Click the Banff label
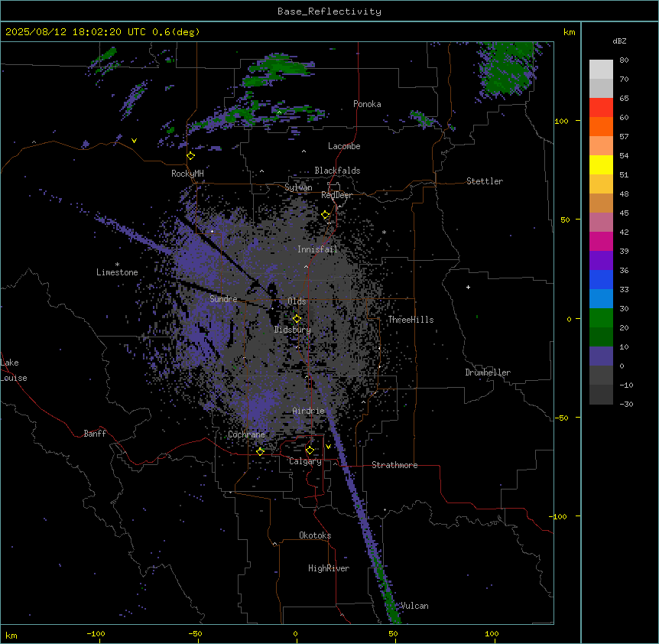659x644 pixels. click(95, 434)
